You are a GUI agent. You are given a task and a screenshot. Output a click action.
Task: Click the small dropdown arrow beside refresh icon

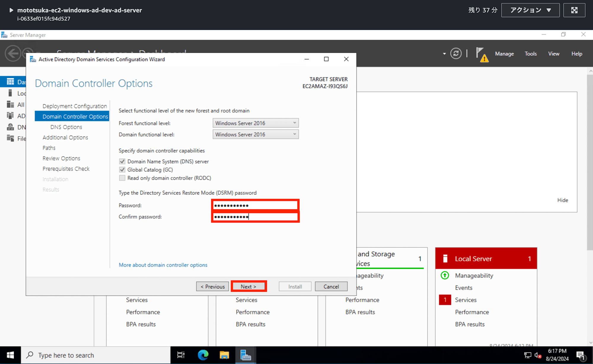click(444, 54)
